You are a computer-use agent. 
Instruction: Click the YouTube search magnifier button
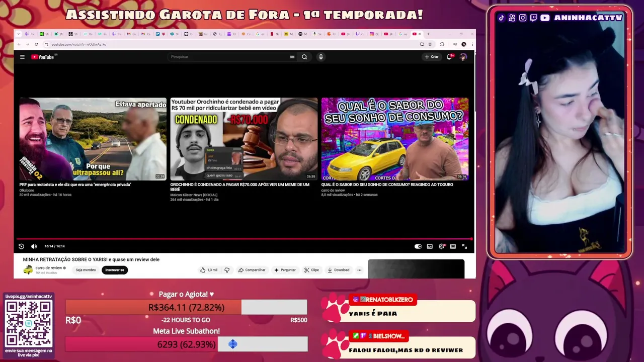point(304,57)
